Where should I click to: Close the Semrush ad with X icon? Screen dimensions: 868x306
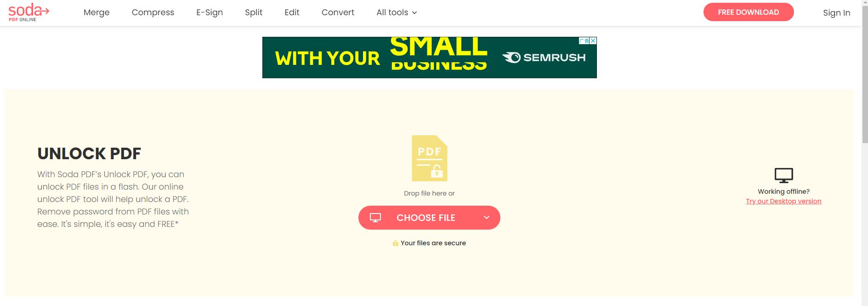coord(593,41)
